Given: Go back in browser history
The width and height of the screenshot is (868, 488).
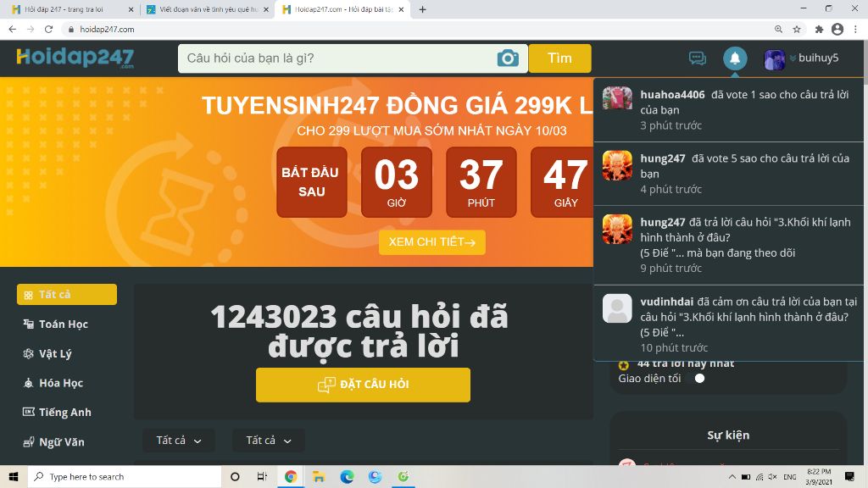Looking at the screenshot, I should coord(12,30).
